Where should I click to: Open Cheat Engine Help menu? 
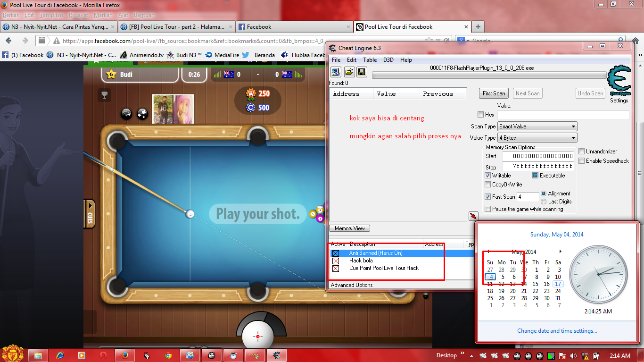pyautogui.click(x=406, y=60)
